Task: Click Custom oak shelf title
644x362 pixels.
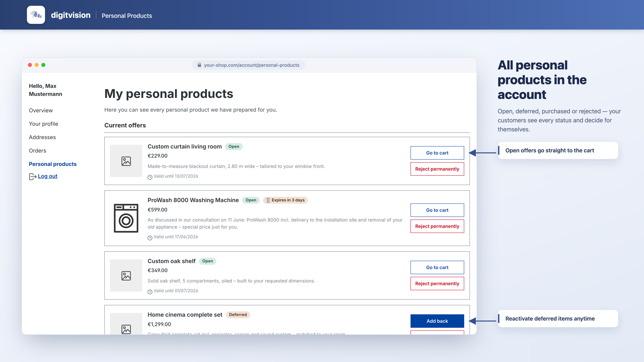Action: 171,261
